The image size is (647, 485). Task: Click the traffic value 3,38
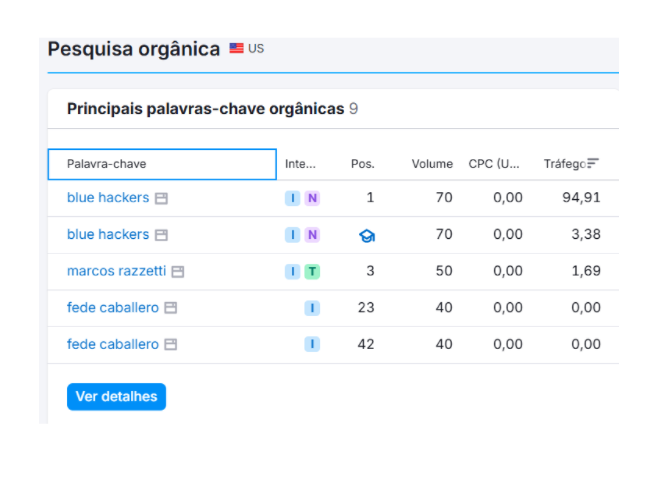[x=586, y=234]
